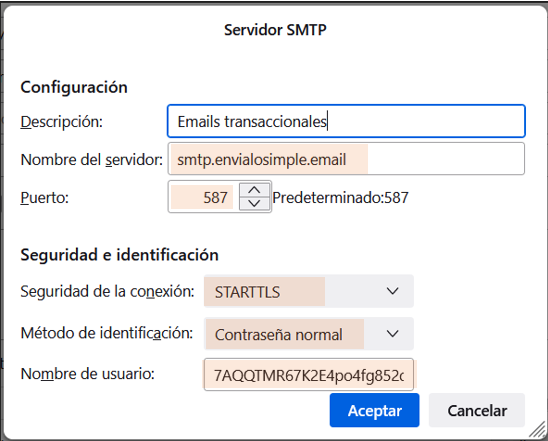Image resolution: width=548 pixels, height=441 pixels.
Task: Focus the Nombre de usuario text field
Action: 309,375
